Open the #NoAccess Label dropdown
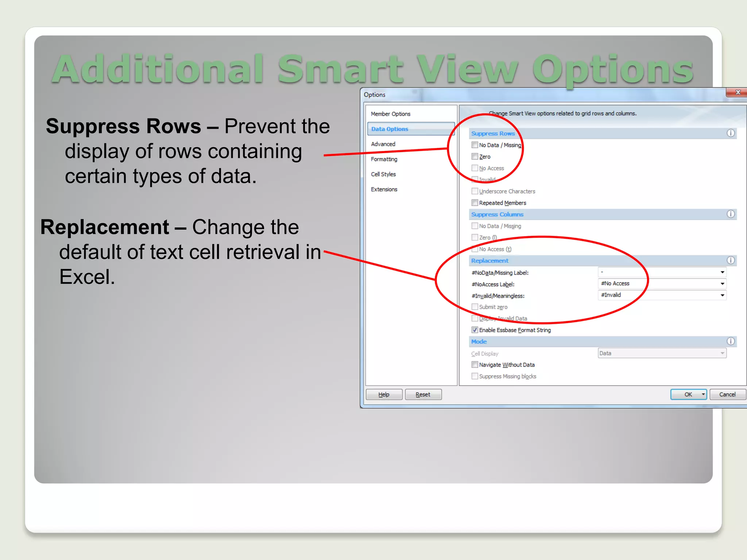 pos(722,284)
